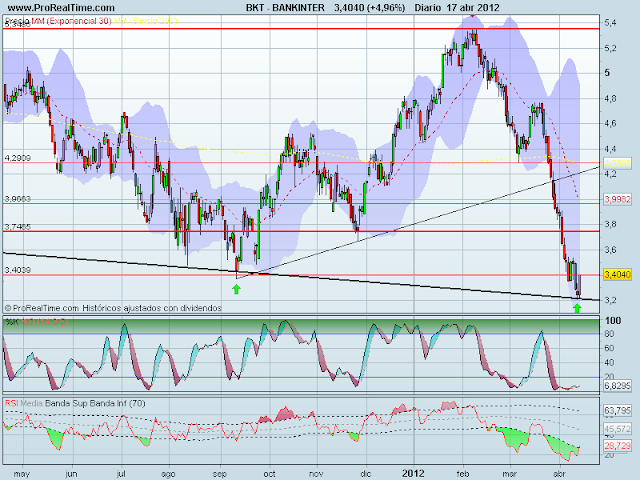Select the Diario timeframe label
The height and width of the screenshot is (480, 640).
point(428,8)
